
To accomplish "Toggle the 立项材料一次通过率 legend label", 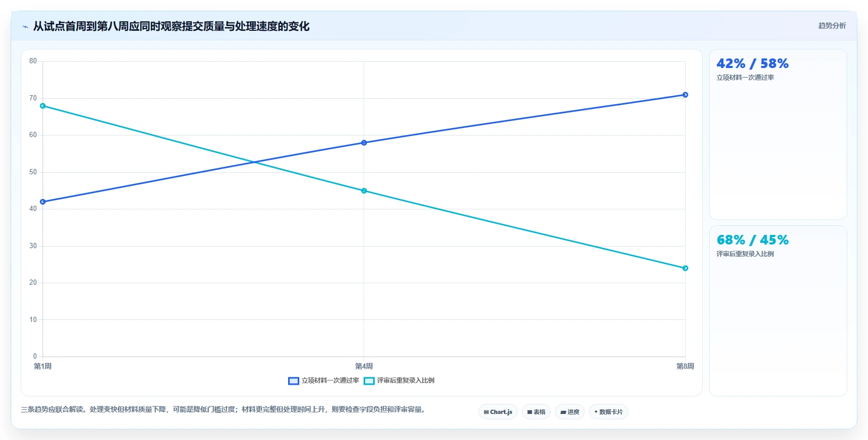I will 330,380.
